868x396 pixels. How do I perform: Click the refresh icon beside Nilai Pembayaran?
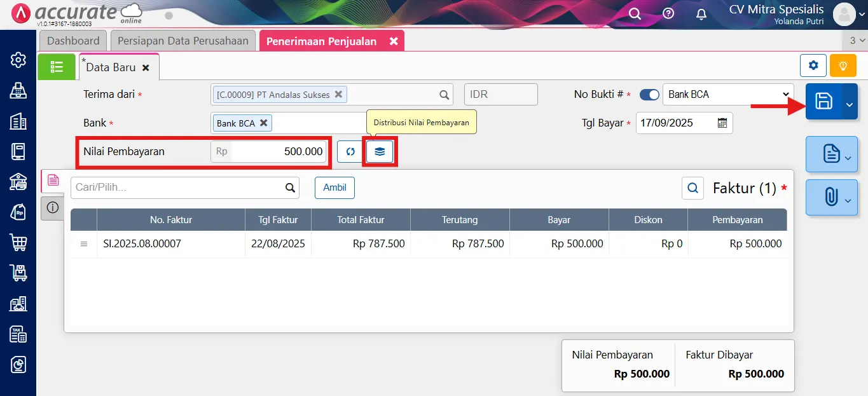pos(350,151)
